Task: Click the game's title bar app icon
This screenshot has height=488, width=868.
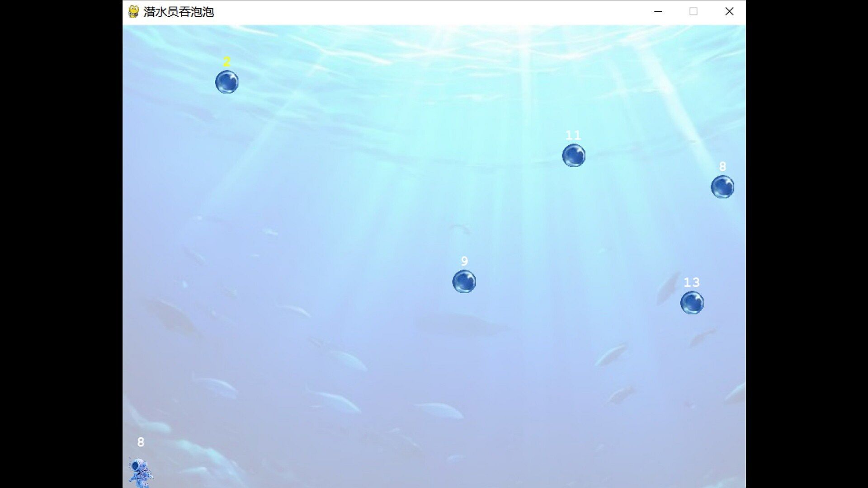Action: [133, 11]
